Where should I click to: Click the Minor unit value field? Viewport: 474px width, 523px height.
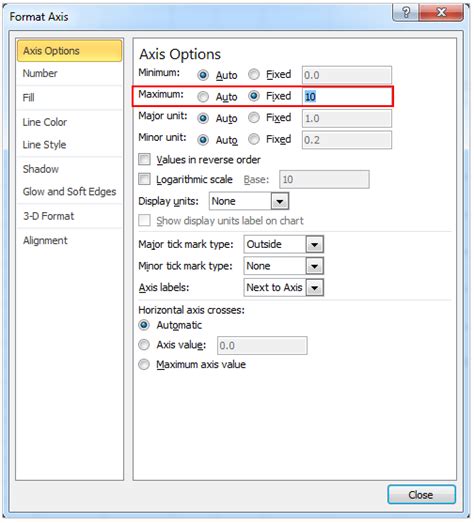click(x=347, y=140)
